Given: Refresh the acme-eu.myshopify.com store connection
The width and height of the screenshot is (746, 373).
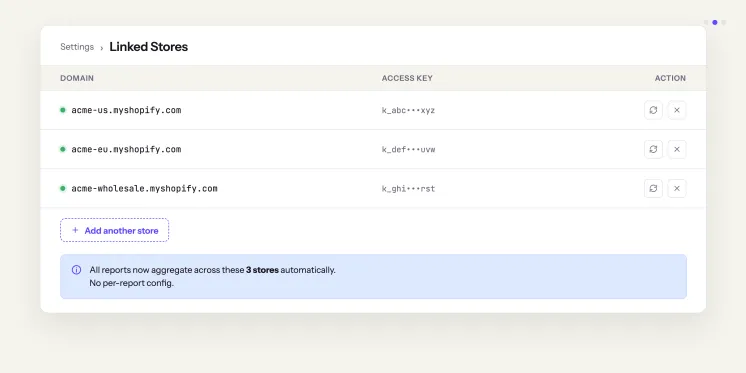Looking at the screenshot, I should 653,149.
